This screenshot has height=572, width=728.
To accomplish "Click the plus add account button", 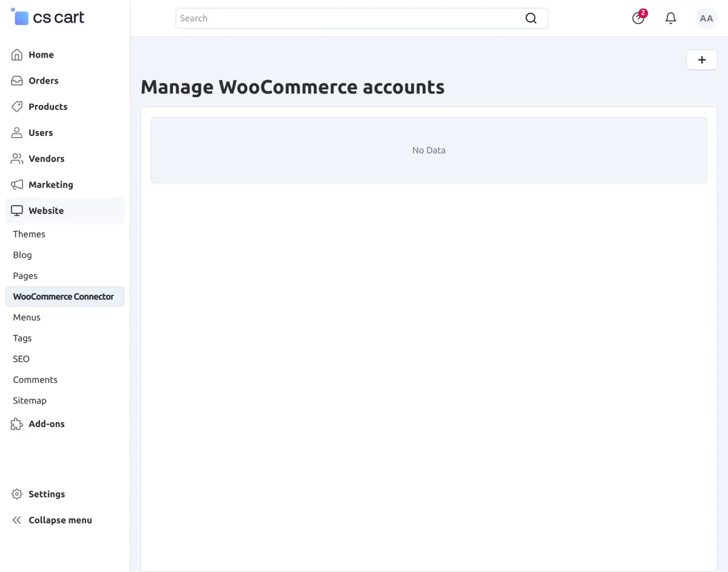I will click(x=702, y=59).
